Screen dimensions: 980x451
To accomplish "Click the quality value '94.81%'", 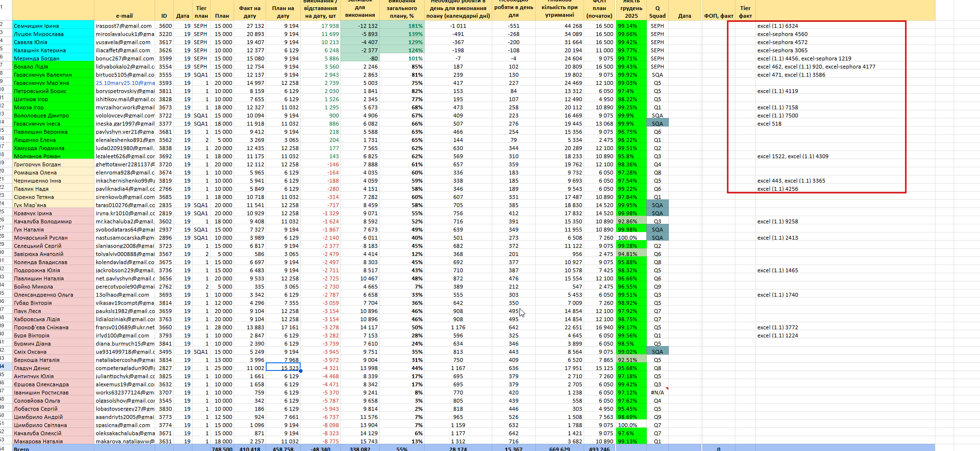I will click(x=628, y=254).
